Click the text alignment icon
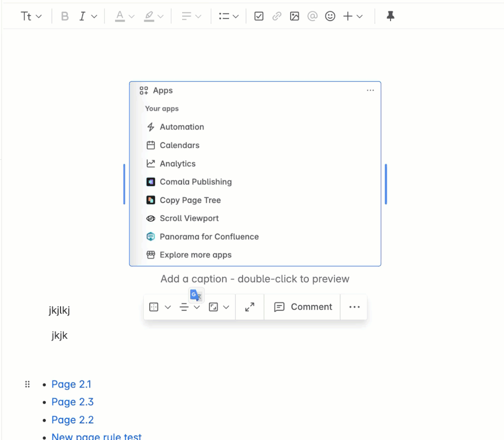The width and height of the screenshot is (504, 440). (187, 16)
